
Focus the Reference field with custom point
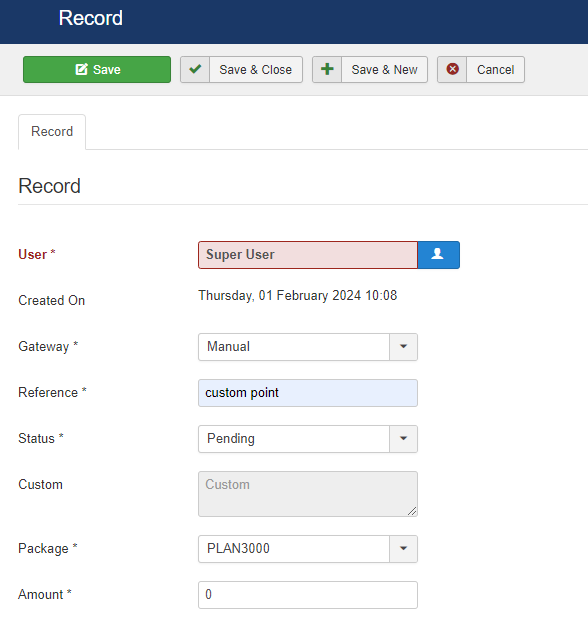point(308,393)
